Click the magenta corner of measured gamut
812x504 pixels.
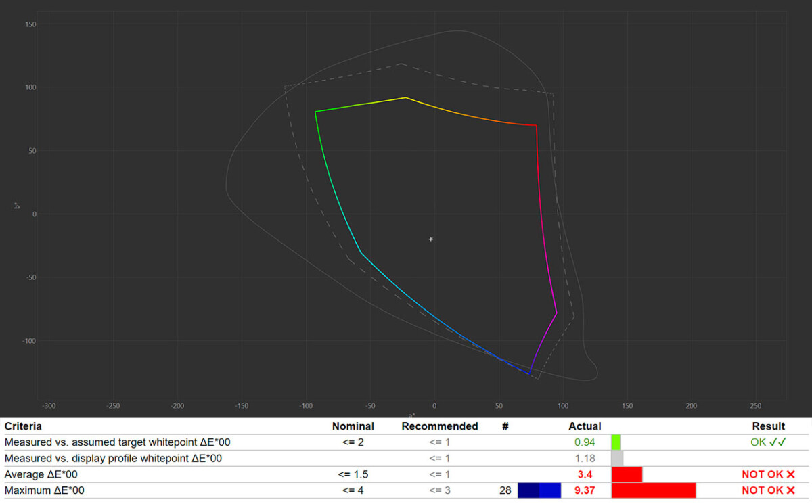click(556, 313)
